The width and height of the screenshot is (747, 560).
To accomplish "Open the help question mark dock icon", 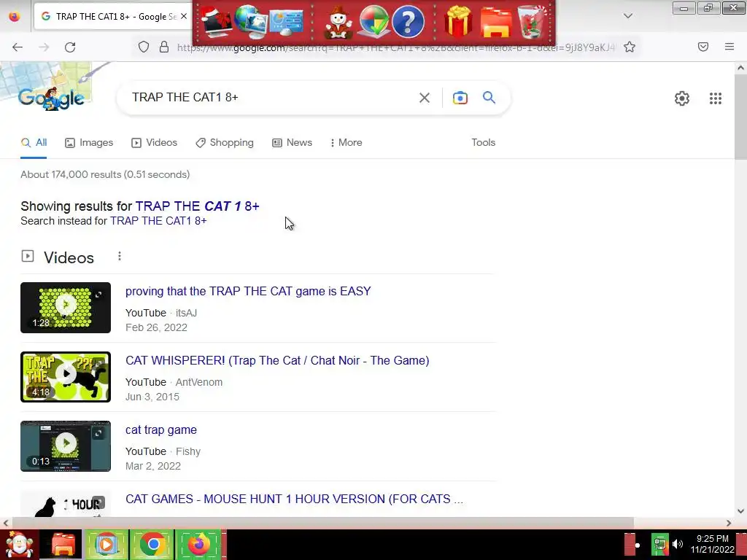I will point(409,21).
